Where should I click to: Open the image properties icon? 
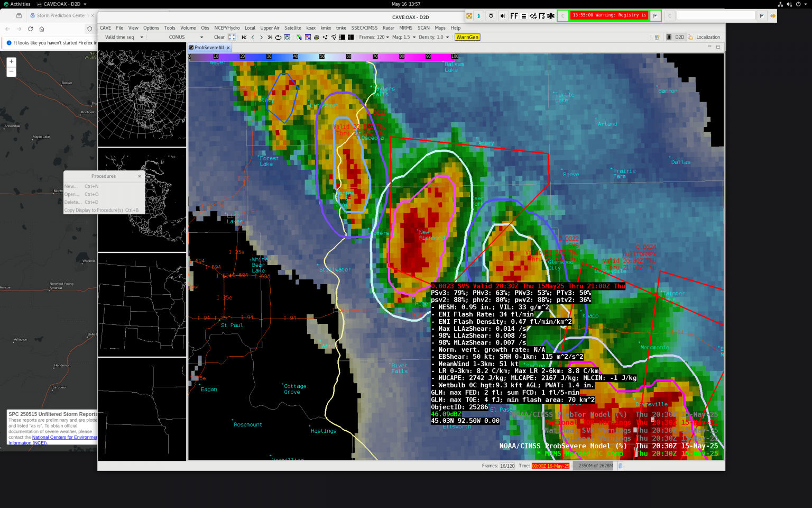[308, 37]
